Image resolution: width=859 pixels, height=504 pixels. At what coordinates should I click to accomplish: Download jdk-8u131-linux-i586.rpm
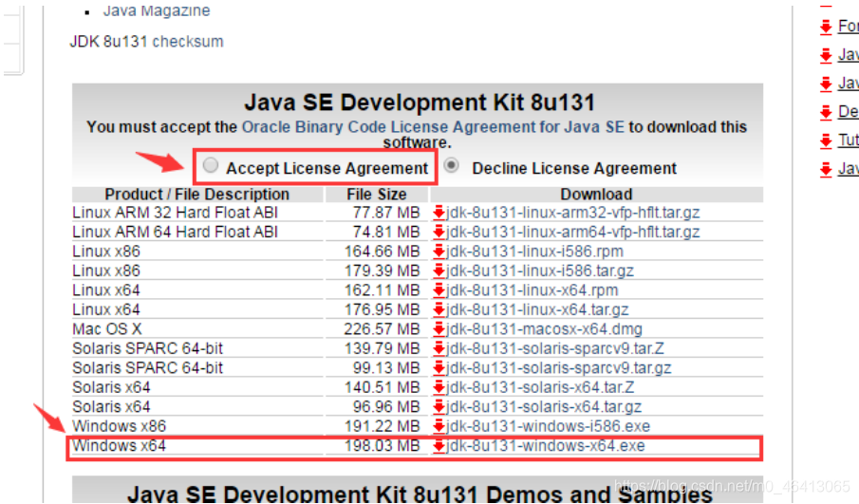pyautogui.click(x=534, y=252)
